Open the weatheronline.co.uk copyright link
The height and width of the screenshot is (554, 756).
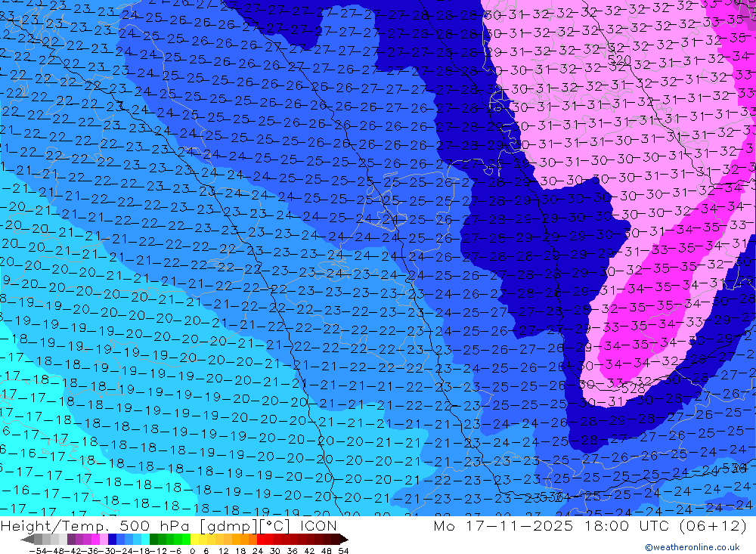point(692,547)
